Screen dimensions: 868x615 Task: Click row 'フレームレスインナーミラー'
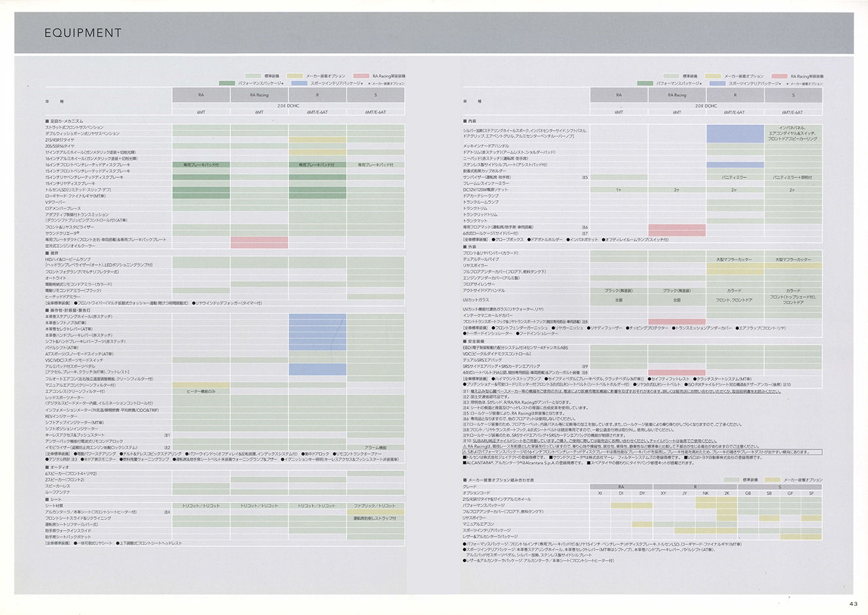(x=642, y=183)
